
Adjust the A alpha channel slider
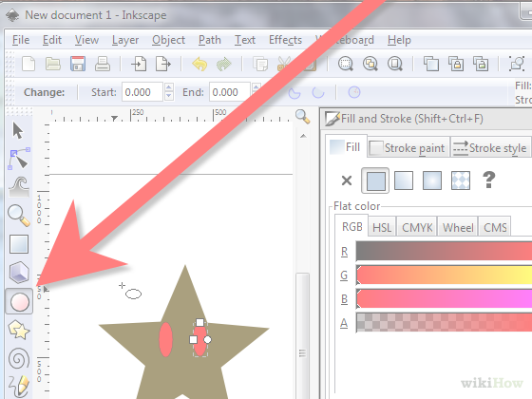[x=444, y=322]
